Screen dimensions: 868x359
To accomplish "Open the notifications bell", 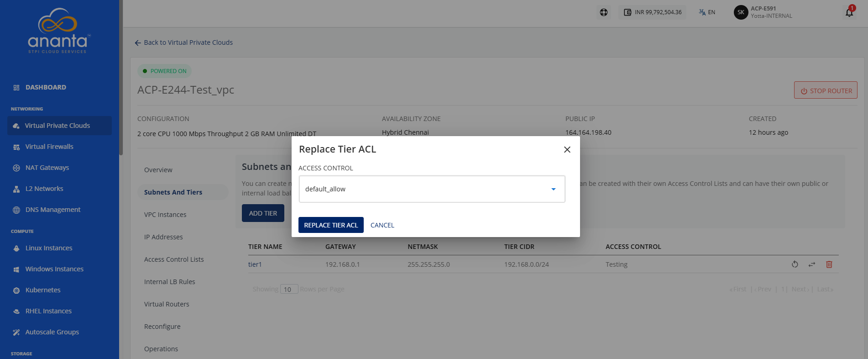I will click(849, 12).
